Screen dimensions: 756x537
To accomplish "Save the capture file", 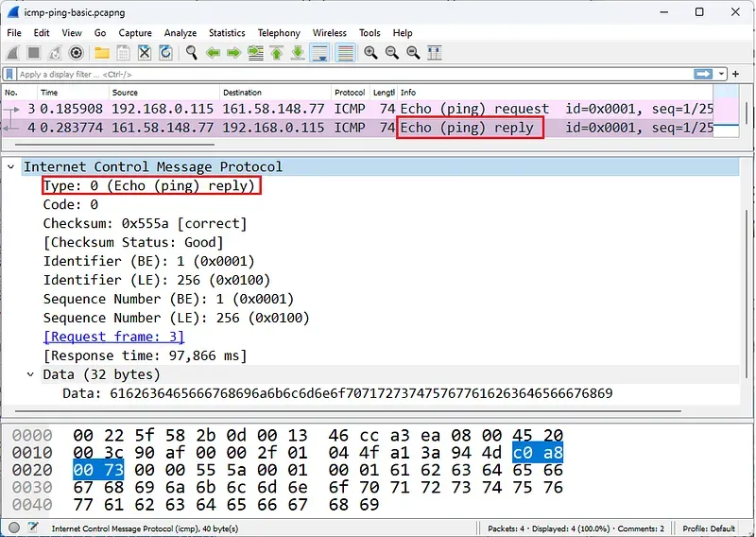I will (x=123, y=53).
